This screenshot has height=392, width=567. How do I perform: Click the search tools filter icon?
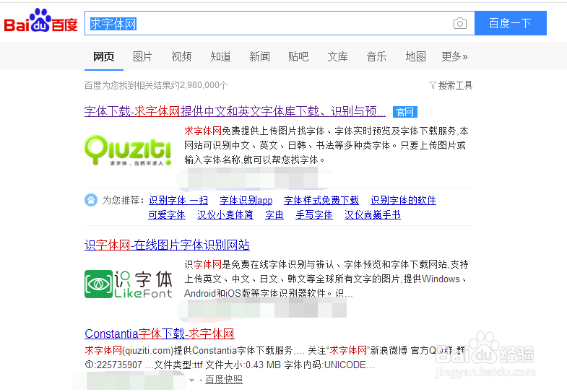(433, 85)
